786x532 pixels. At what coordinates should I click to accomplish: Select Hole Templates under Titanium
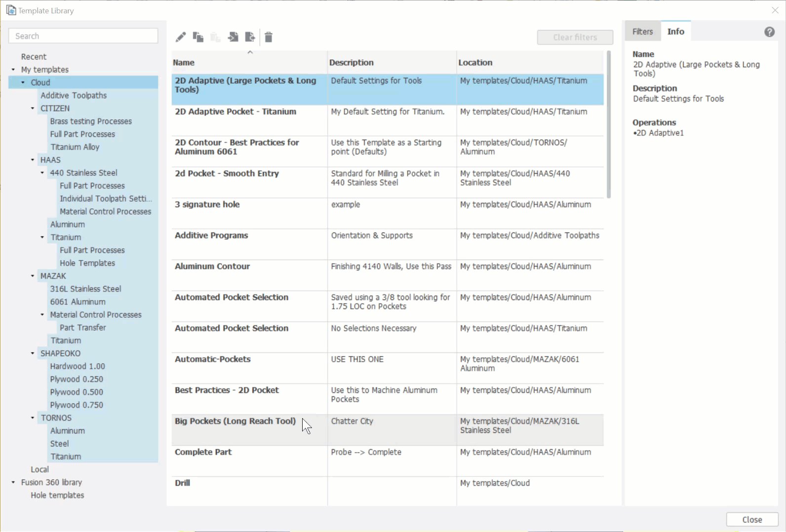tap(87, 263)
